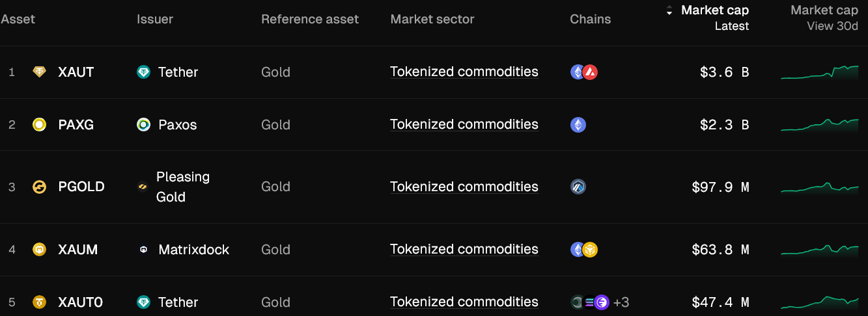Open the XAUT0 asset link
This screenshot has width=868, height=316.
(x=80, y=302)
